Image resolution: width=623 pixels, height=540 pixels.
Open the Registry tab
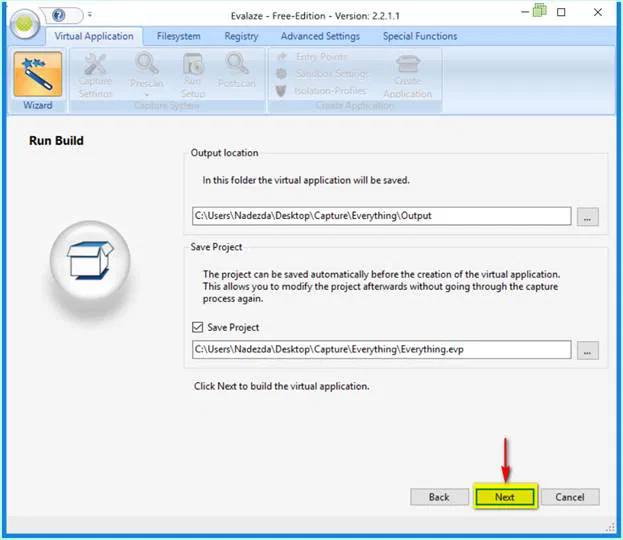pos(241,36)
